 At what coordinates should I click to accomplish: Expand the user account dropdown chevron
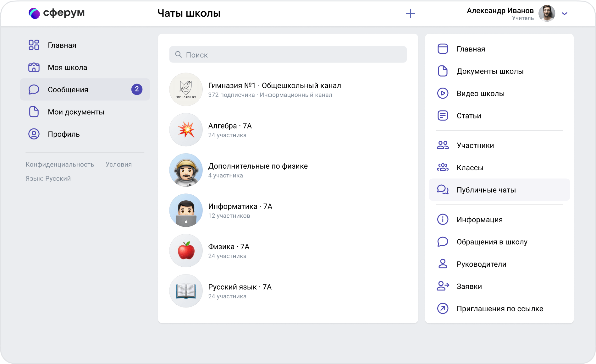(x=565, y=14)
